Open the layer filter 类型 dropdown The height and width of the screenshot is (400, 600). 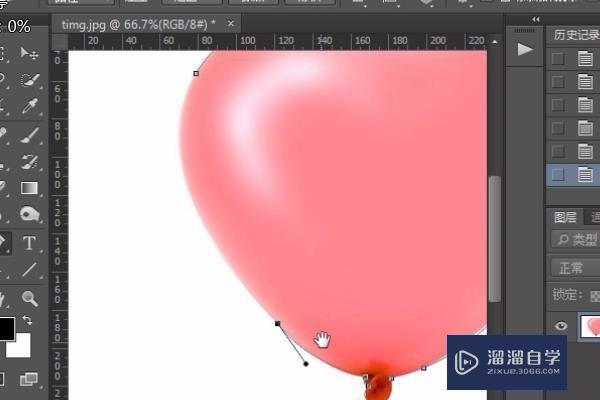(x=576, y=240)
